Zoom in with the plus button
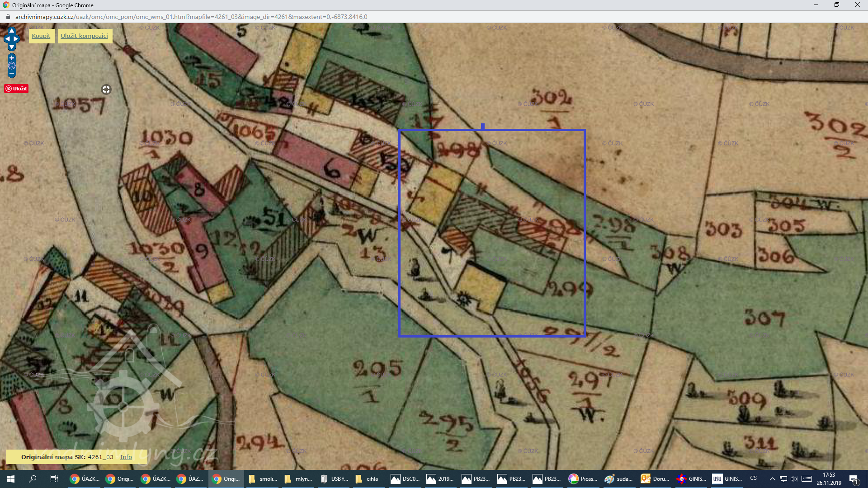The width and height of the screenshot is (868, 488). pyautogui.click(x=12, y=58)
